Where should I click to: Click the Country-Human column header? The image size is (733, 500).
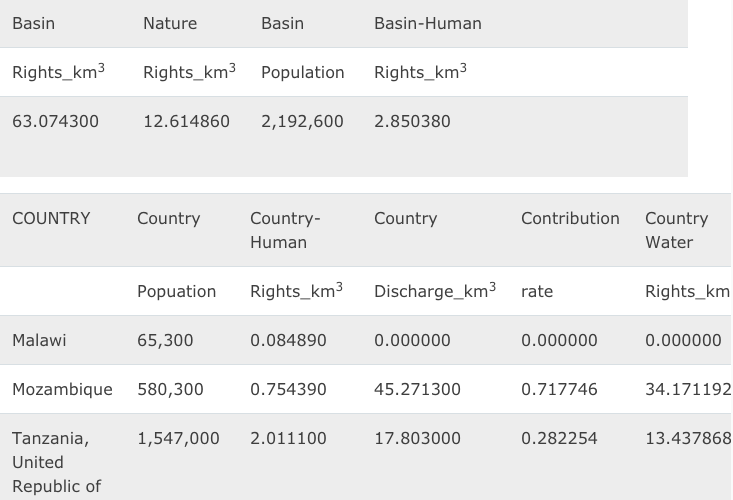tap(285, 230)
